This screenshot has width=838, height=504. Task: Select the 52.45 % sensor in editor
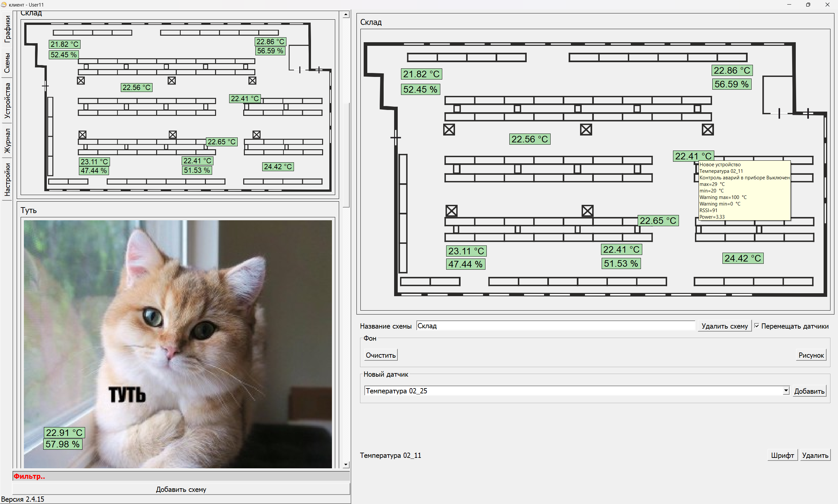pos(420,89)
